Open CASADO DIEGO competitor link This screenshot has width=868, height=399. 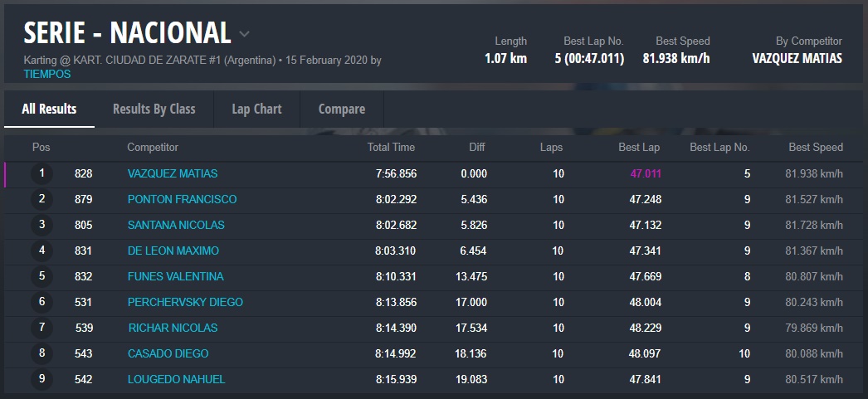point(168,353)
